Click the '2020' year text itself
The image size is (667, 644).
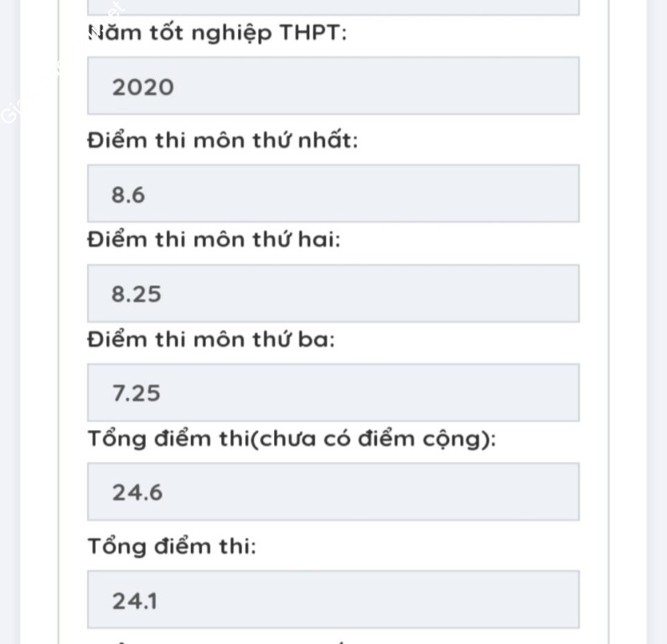pos(143,87)
